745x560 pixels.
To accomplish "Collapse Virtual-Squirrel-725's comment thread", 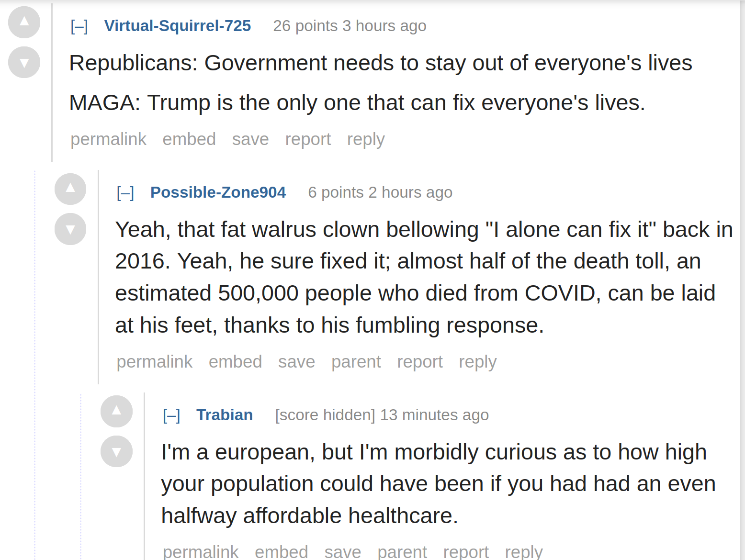I will [79, 26].
